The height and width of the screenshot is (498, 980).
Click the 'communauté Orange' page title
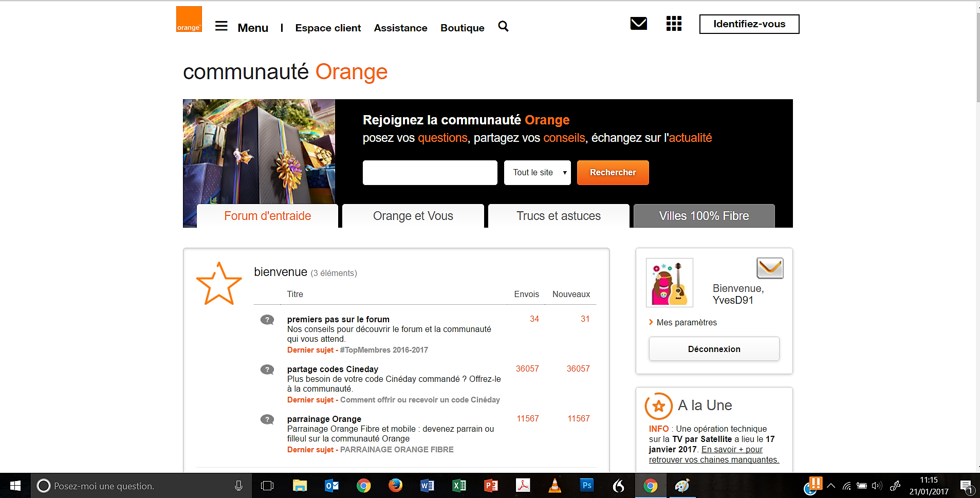coord(285,72)
